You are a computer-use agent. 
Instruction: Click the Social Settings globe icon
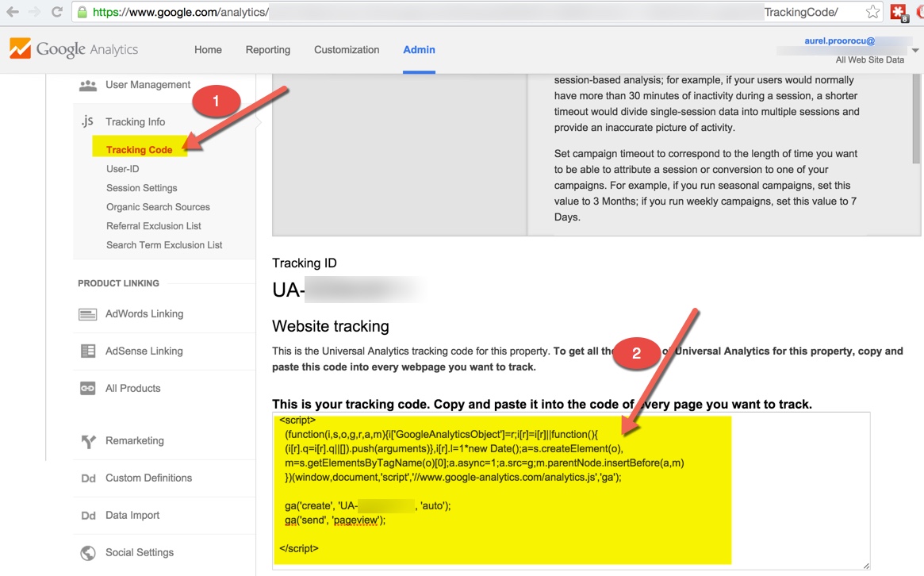[88, 553]
